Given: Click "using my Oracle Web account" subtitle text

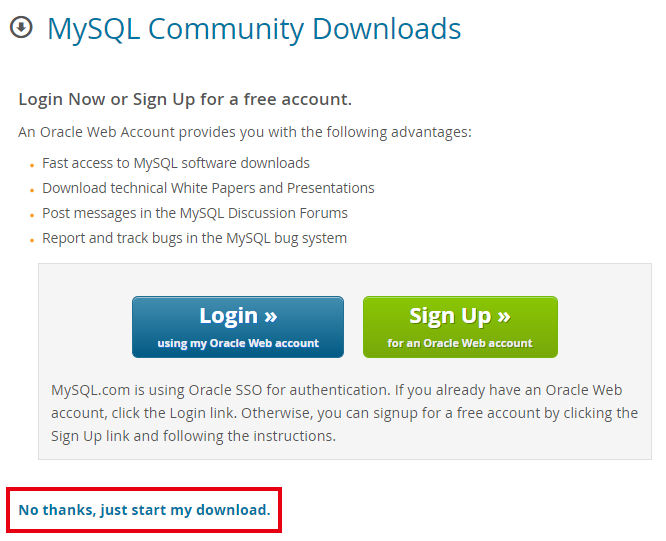Looking at the screenshot, I should pos(238,343).
